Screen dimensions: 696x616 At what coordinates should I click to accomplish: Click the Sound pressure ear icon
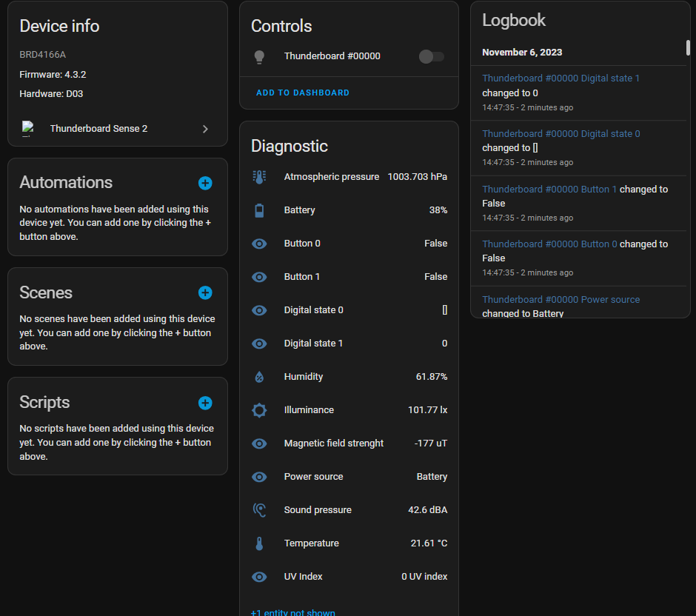pyautogui.click(x=259, y=510)
